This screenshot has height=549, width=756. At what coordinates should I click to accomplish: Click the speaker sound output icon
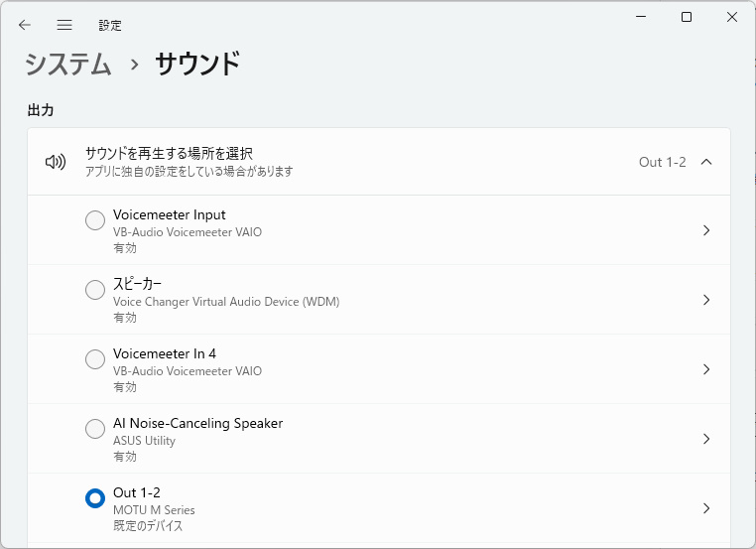click(56, 162)
